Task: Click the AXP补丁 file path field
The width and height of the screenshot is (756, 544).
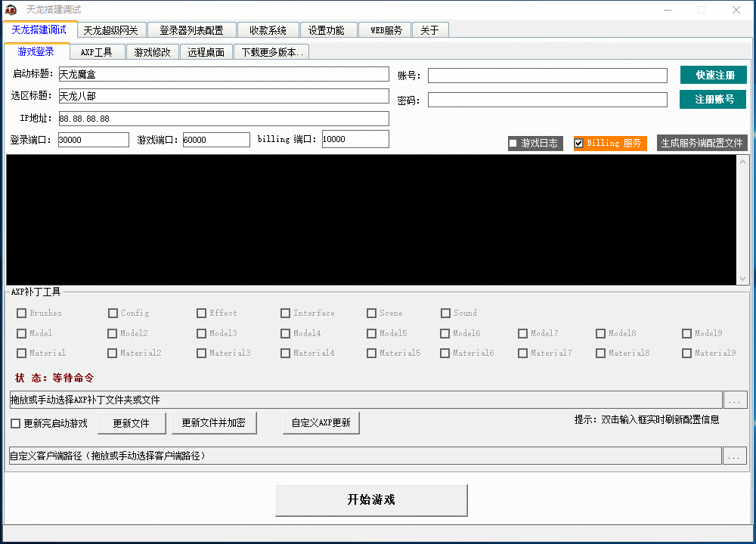Action: pos(365,400)
